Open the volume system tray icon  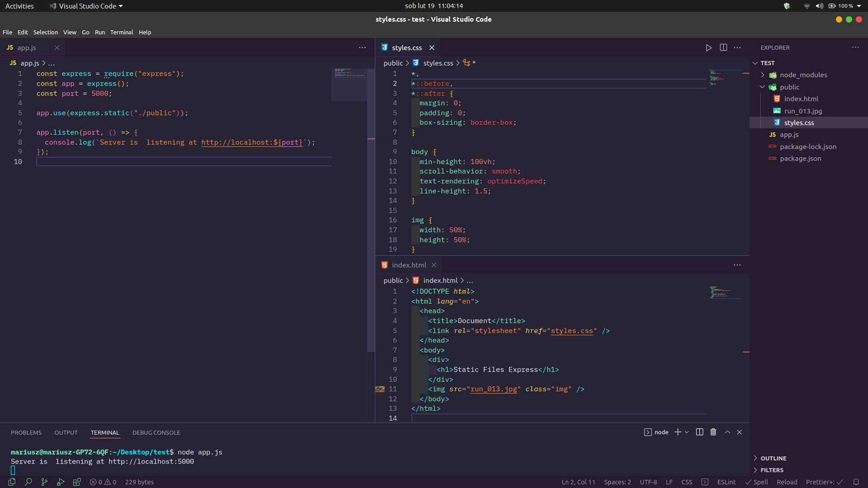(x=819, y=6)
